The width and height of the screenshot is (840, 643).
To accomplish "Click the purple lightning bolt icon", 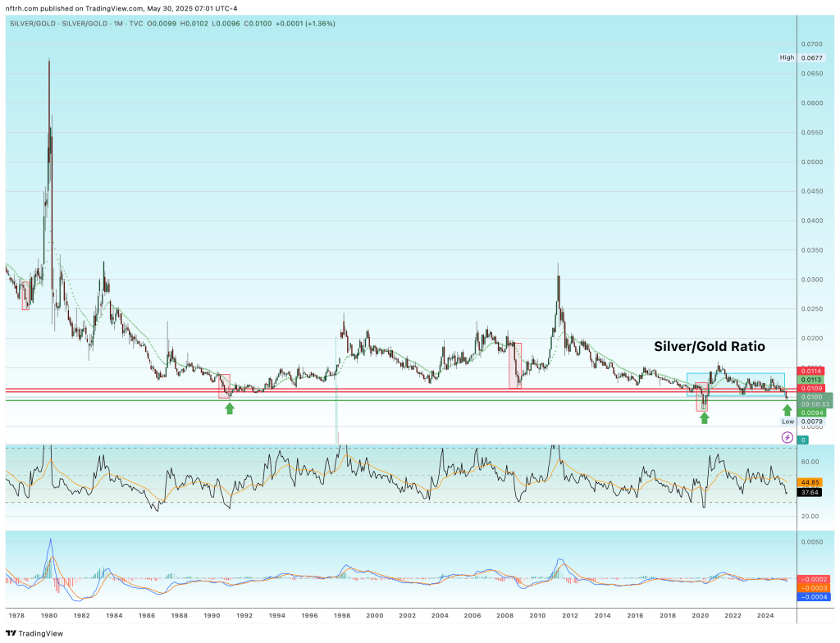I will [787, 438].
